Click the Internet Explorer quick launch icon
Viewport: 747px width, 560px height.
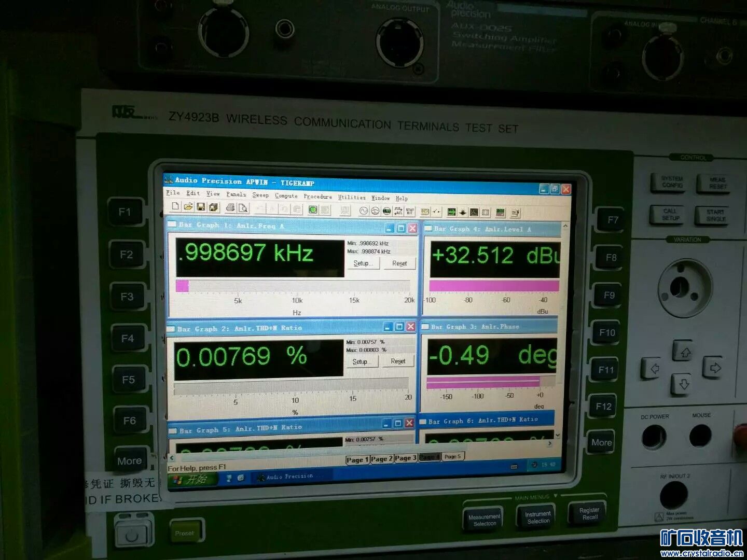tap(241, 478)
